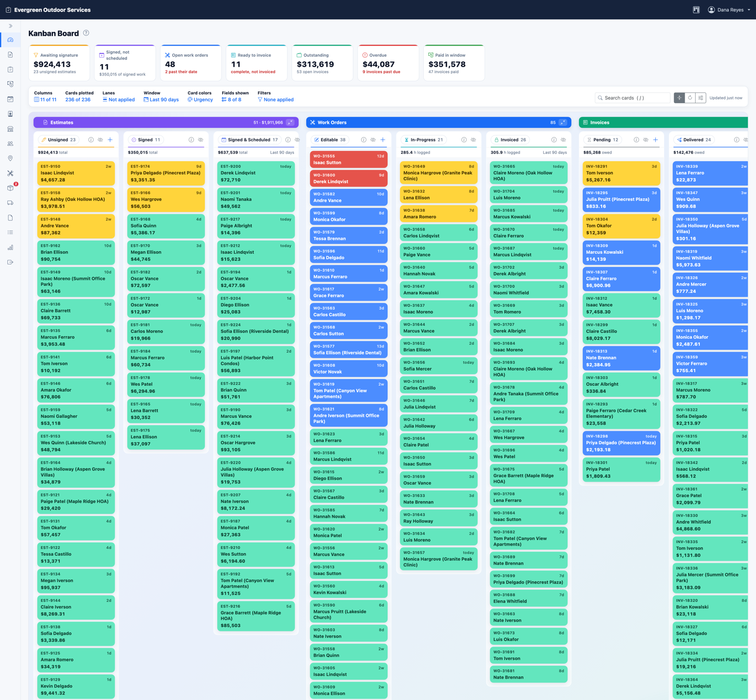
Task: Open the Fields shown '8 of 8' selector
Action: 232,100
